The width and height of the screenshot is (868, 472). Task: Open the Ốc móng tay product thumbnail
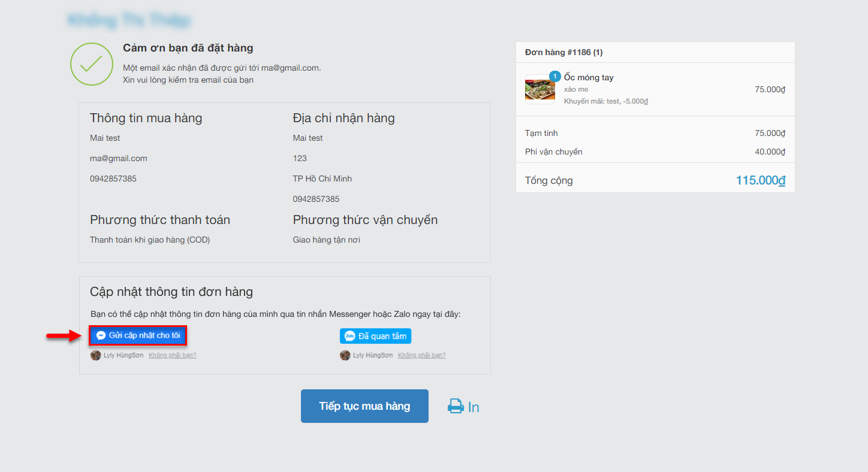540,90
